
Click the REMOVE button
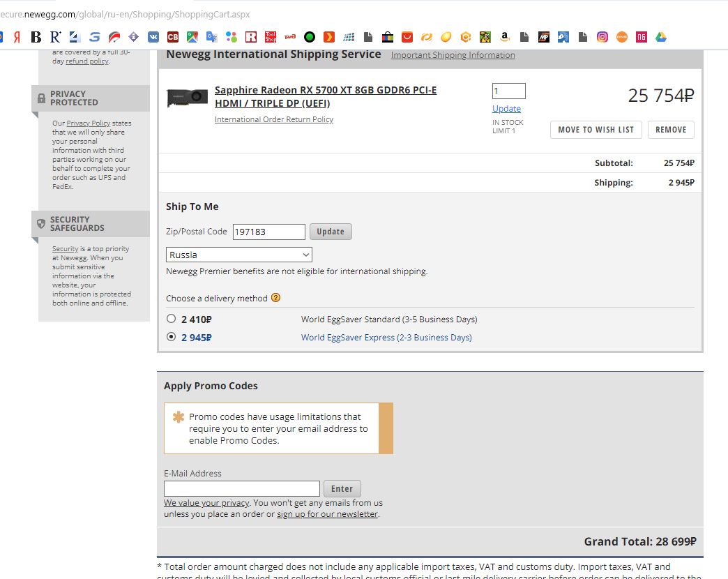point(671,130)
